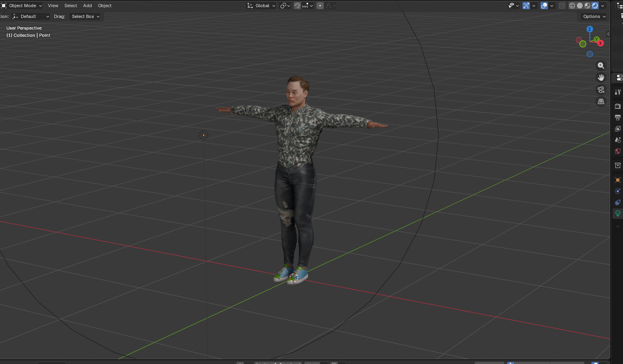Click the pan view hand icon
This screenshot has width=623, height=364.
coord(601,78)
